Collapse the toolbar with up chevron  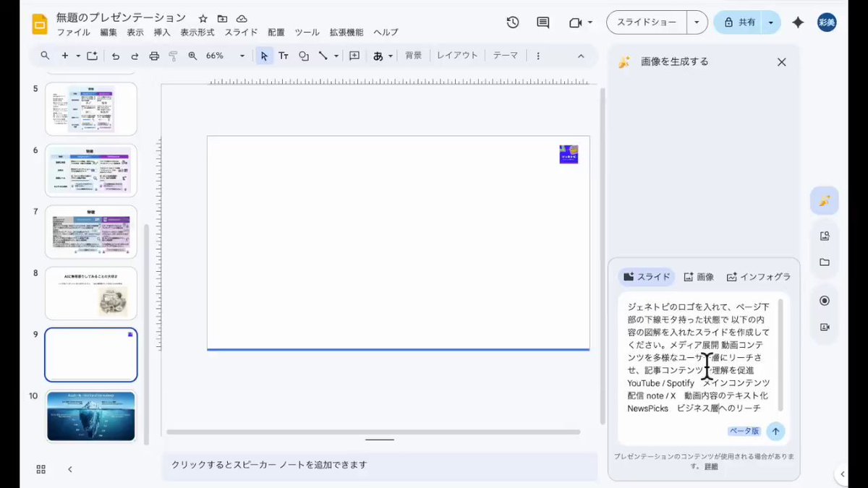[x=581, y=56]
